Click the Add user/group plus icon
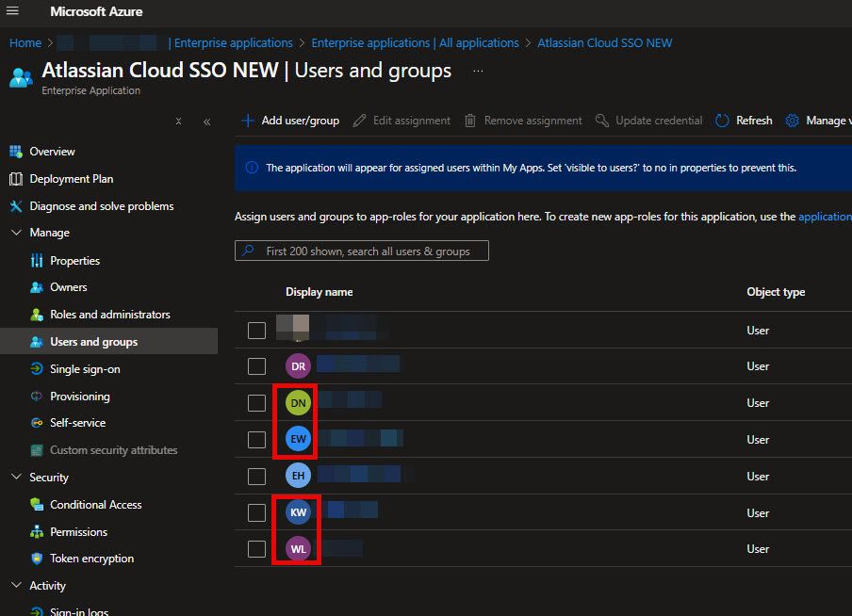The height and width of the screenshot is (616, 852). point(248,121)
